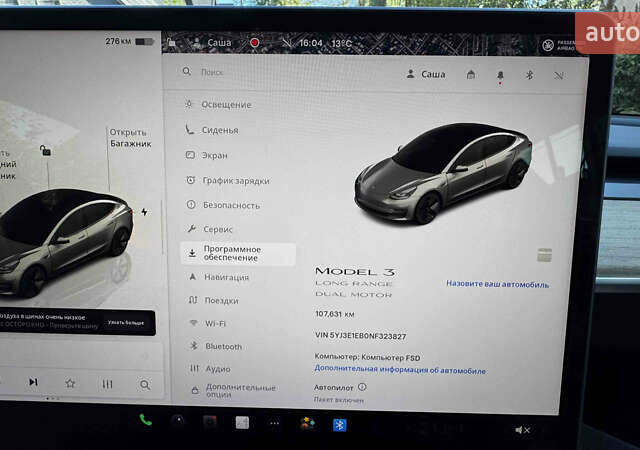Open the HomeLink garage icon
This screenshot has height=450, width=640.
point(471,75)
